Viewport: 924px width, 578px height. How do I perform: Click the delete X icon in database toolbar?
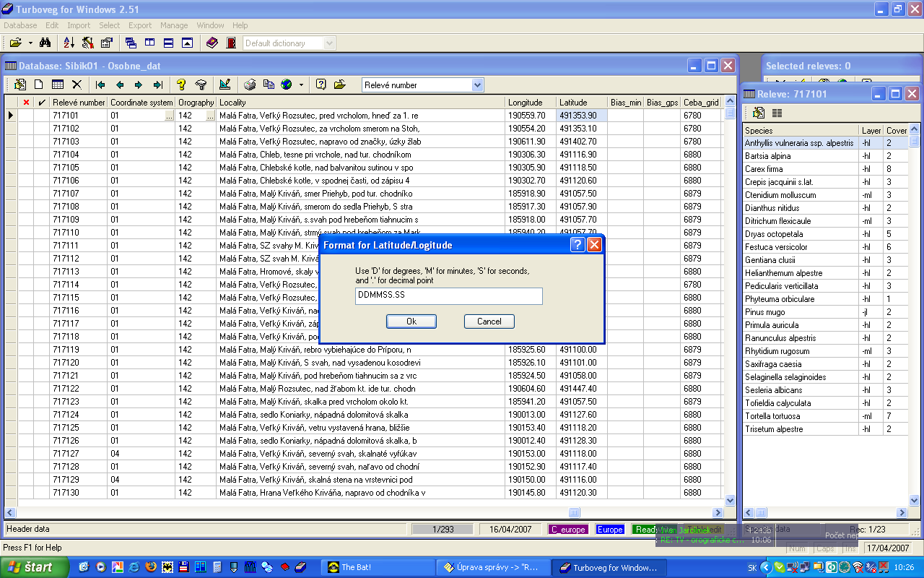77,85
